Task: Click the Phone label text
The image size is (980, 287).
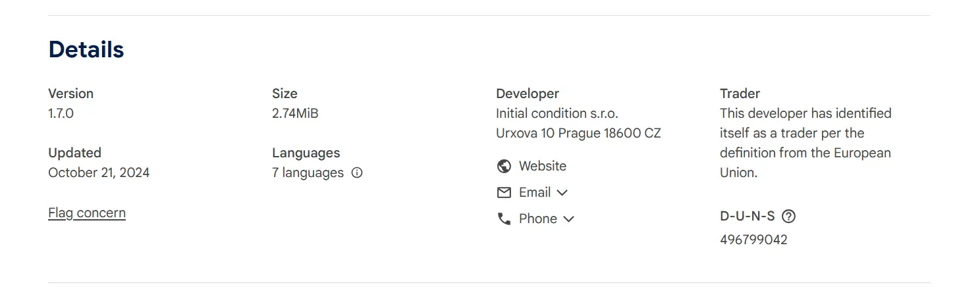Action: tap(537, 219)
